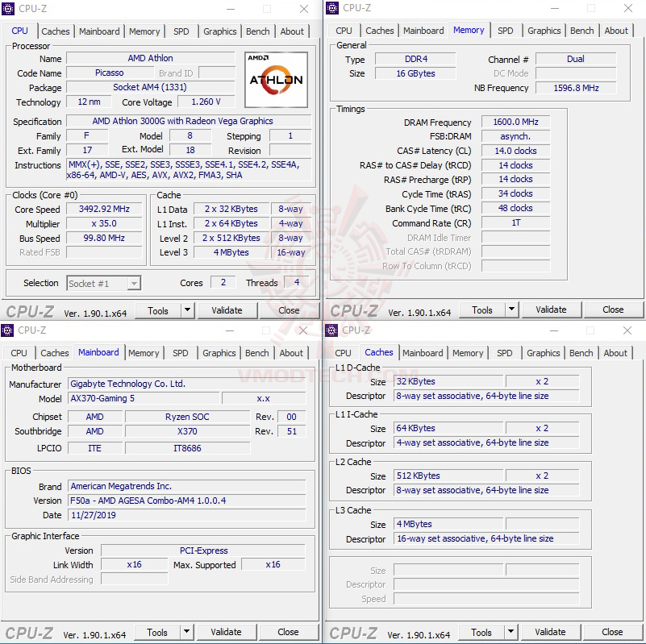Click motherboard Model value AX370-Gaming 5
Screen dimensions: 646x644
pyautogui.click(x=144, y=398)
